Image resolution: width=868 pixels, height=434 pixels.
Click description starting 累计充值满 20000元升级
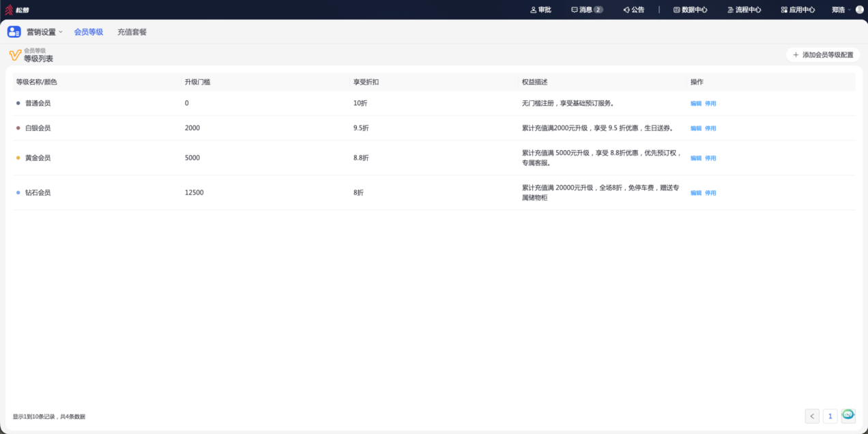pos(601,192)
